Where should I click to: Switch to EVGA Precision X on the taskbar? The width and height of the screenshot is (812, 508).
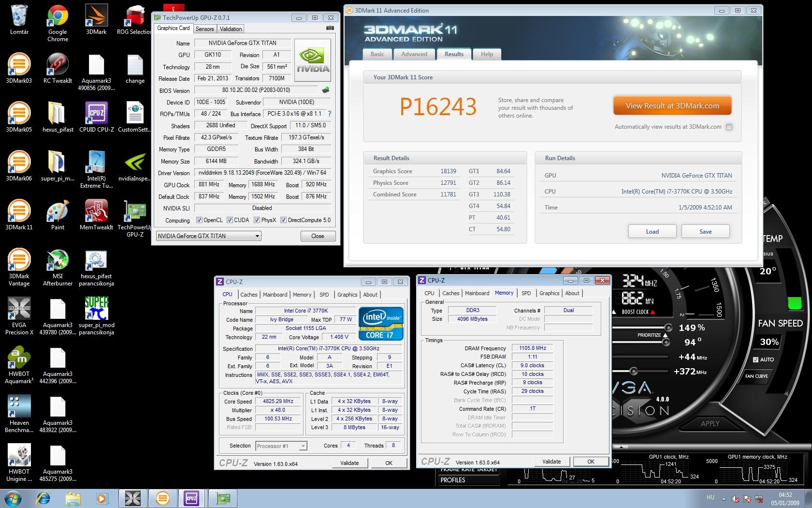[132, 498]
